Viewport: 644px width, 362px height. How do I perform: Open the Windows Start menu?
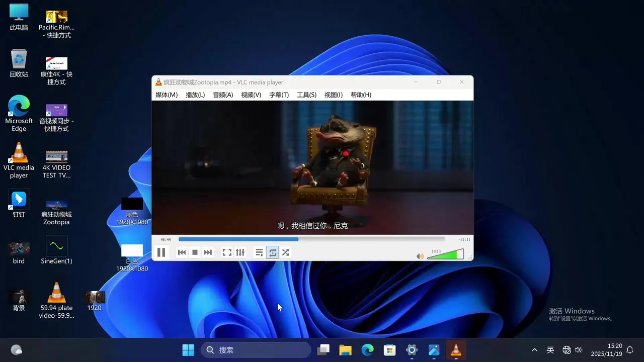188,350
